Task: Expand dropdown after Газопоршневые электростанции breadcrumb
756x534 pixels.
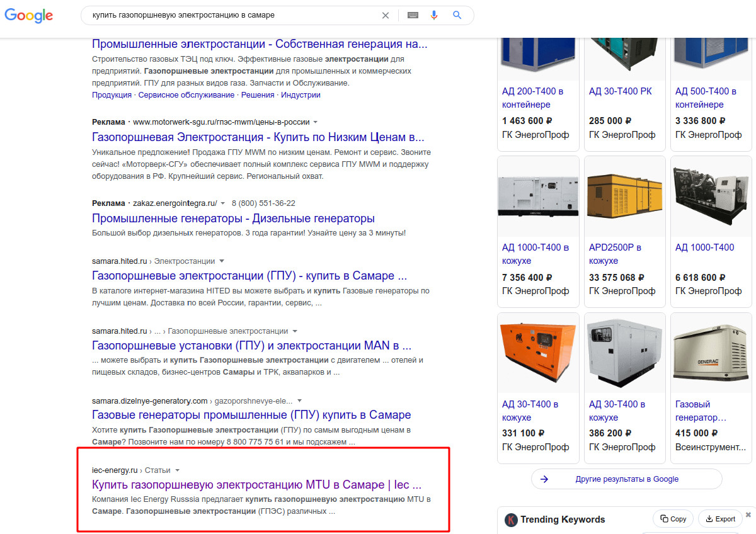Action: coord(295,331)
